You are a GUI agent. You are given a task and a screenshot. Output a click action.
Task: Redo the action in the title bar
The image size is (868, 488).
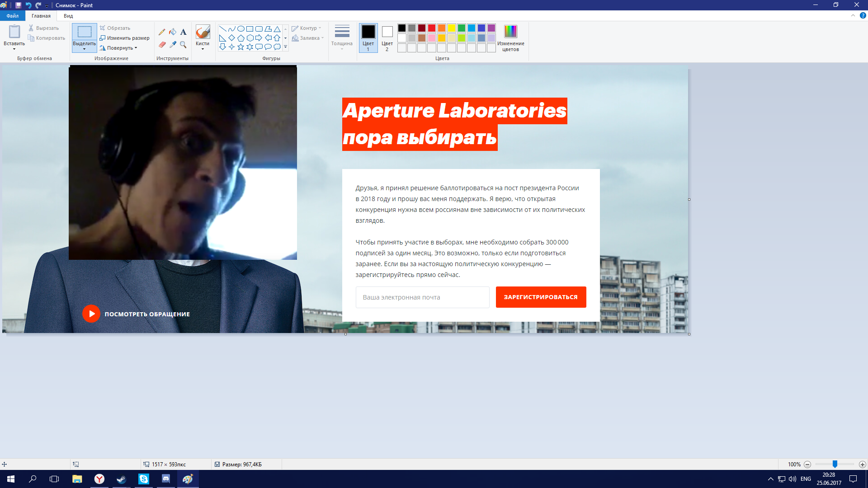pyautogui.click(x=38, y=5)
